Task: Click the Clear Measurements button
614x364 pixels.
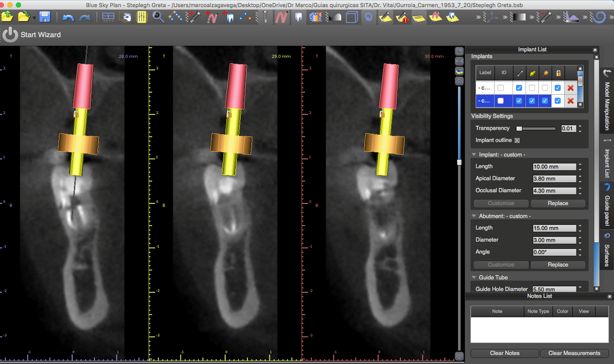Action: pos(574,353)
